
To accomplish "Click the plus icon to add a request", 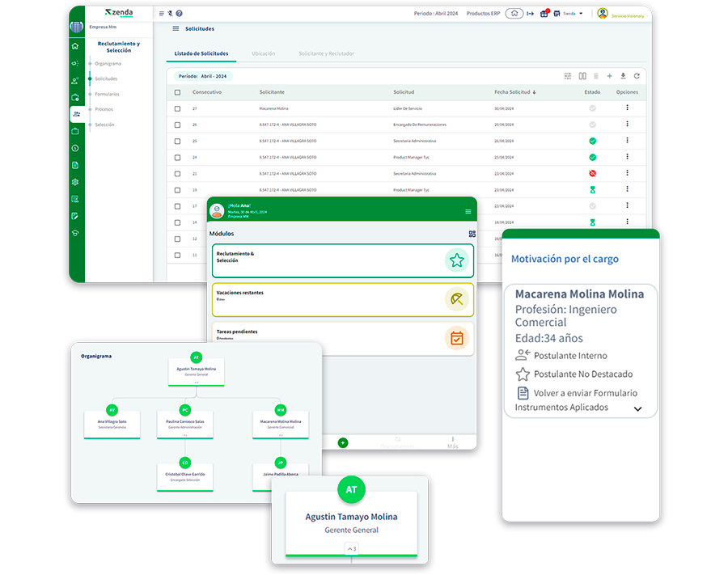I will tap(609, 76).
